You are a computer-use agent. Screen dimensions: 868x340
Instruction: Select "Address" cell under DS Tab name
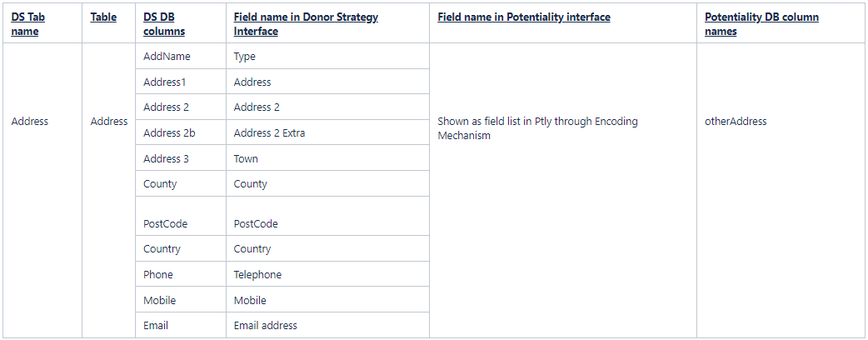click(30, 121)
